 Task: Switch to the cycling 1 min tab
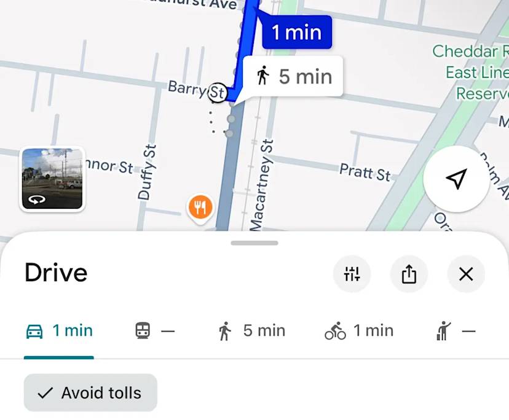[359, 331]
